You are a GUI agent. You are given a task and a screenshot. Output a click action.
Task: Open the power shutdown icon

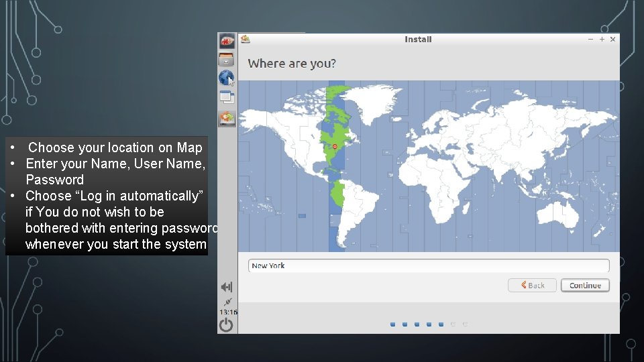(x=226, y=324)
